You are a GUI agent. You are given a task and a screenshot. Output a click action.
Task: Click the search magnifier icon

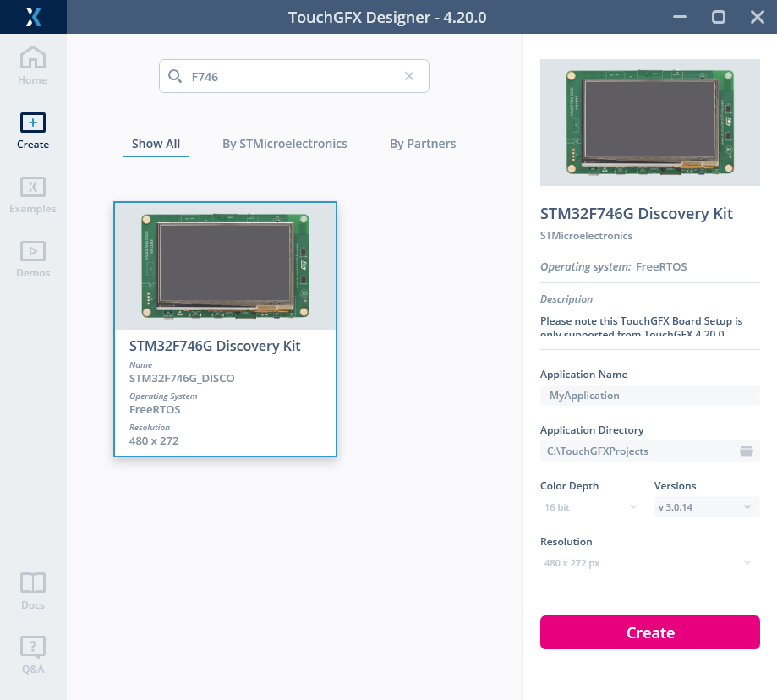[x=174, y=76]
